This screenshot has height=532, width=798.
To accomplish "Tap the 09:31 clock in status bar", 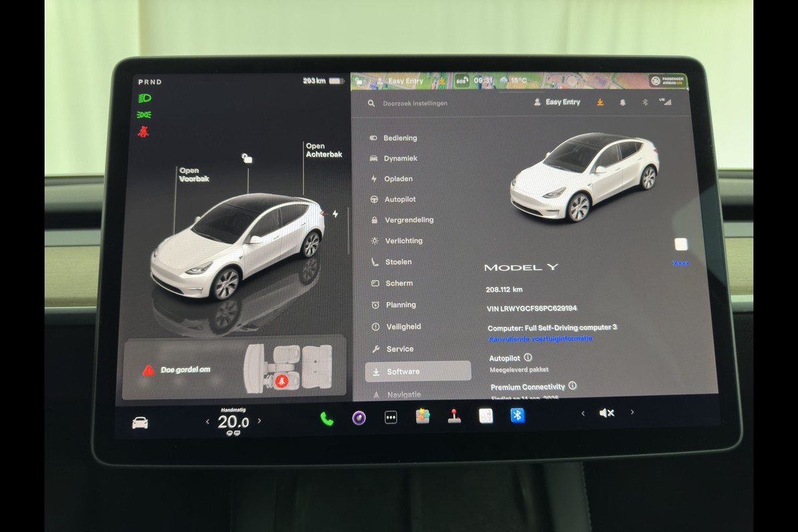I will 483,80.
